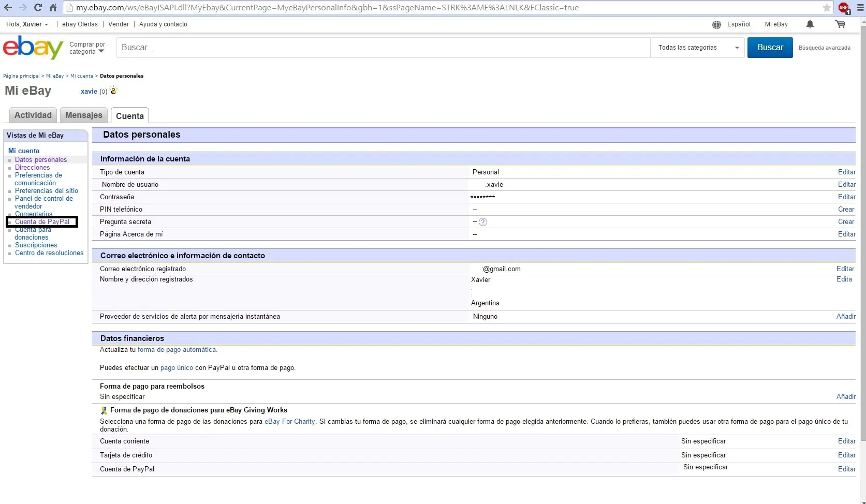Open Preferencias de comunicación in the sidebar
The height and width of the screenshot is (504, 866).
tap(38, 179)
